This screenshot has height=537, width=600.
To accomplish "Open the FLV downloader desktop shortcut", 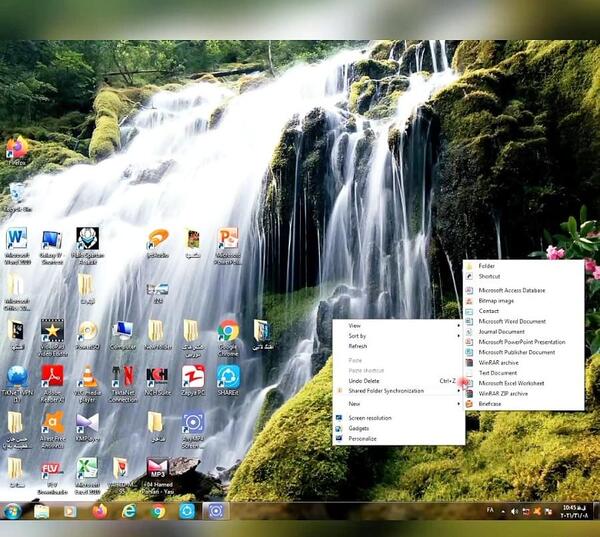I will (x=52, y=477).
